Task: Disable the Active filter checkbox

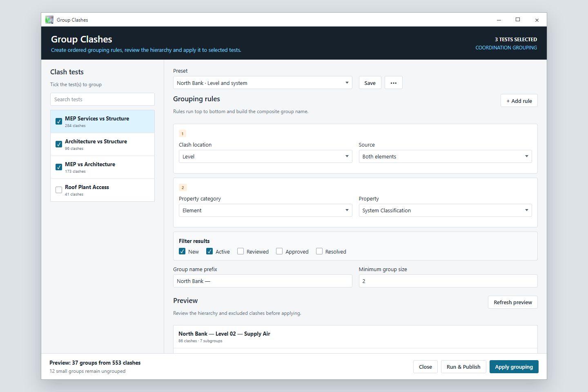Action: coord(209,251)
